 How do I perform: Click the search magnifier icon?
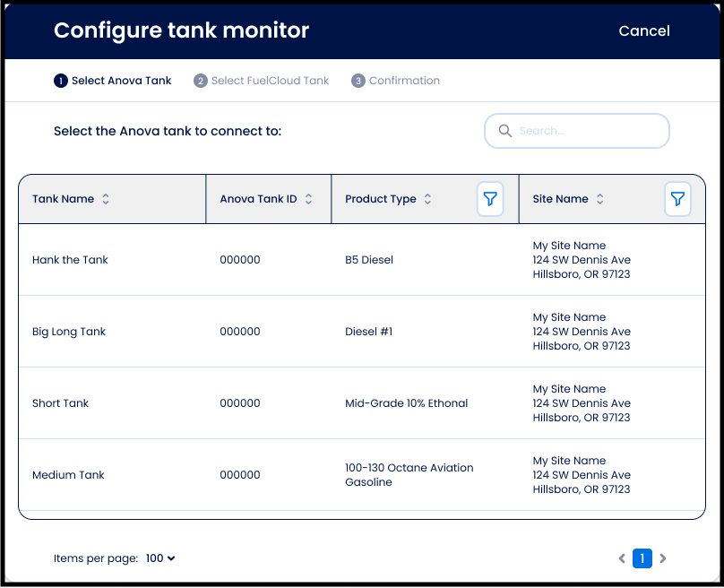tap(505, 131)
